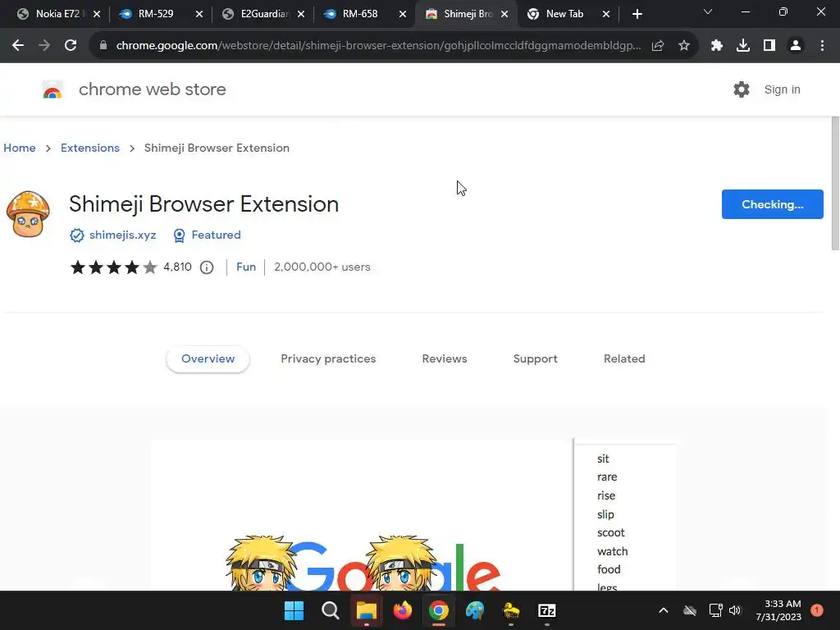Open the Chrome downloads icon
This screenshot has height=630, width=840.
click(743, 46)
